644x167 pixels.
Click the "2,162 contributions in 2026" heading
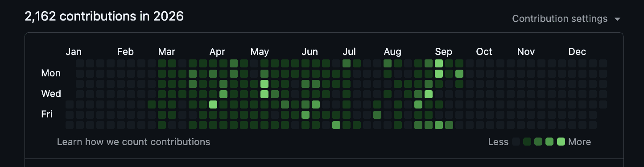coord(104,17)
